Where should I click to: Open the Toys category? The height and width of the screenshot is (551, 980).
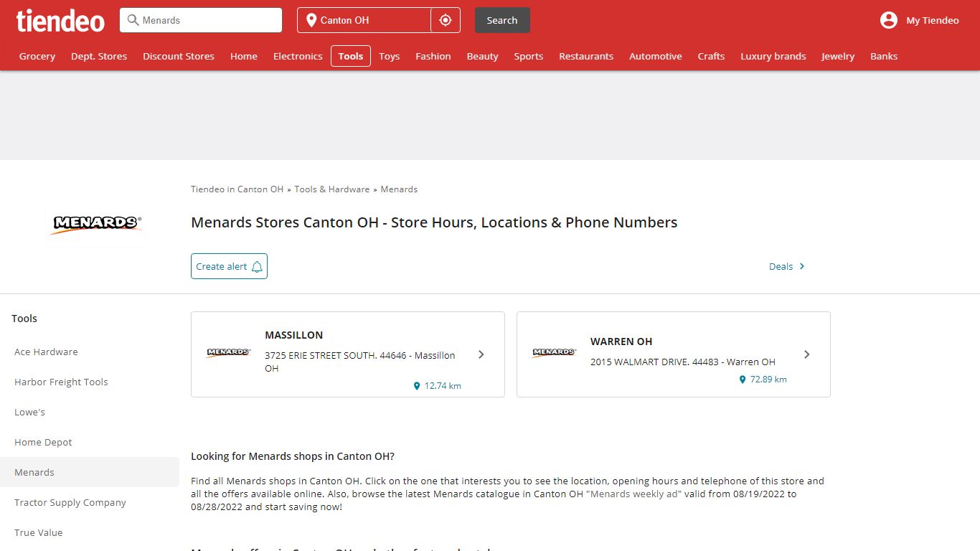pyautogui.click(x=390, y=56)
